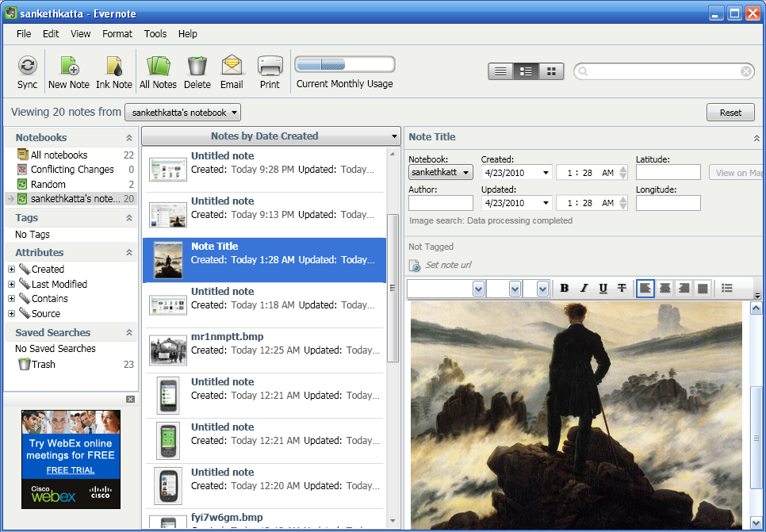Click the Longitude input field
Viewport: 766px width, 532px height.
tap(668, 203)
